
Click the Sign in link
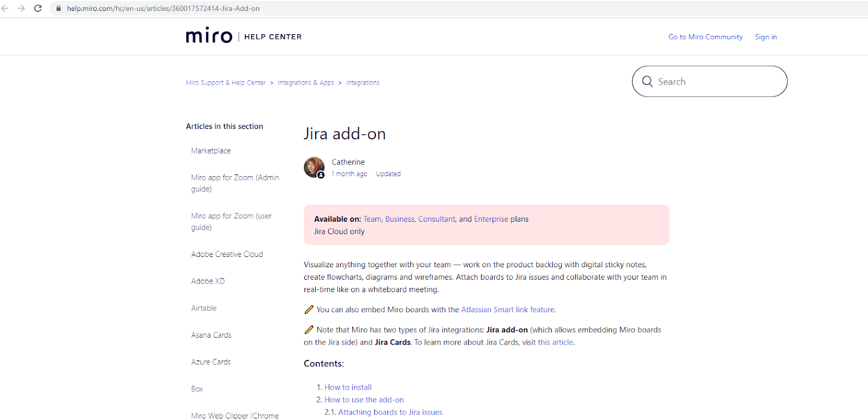tap(765, 37)
